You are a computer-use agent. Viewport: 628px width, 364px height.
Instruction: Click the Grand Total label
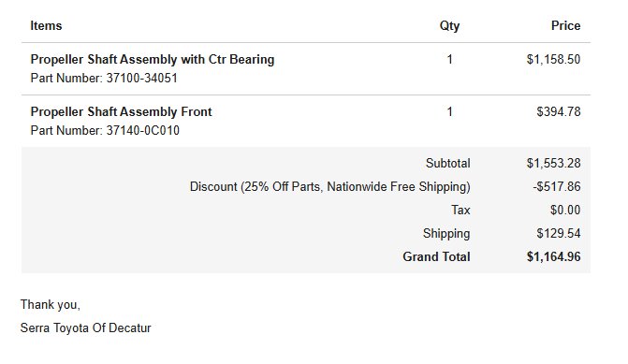click(436, 256)
